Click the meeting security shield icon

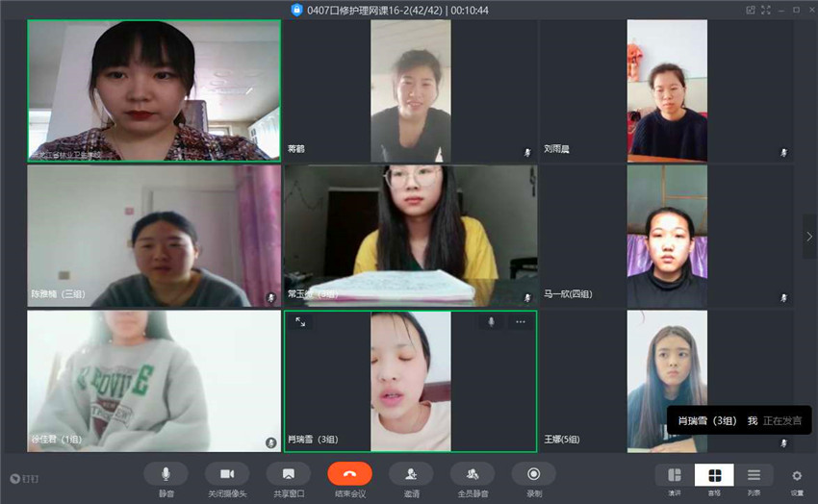[x=296, y=10]
